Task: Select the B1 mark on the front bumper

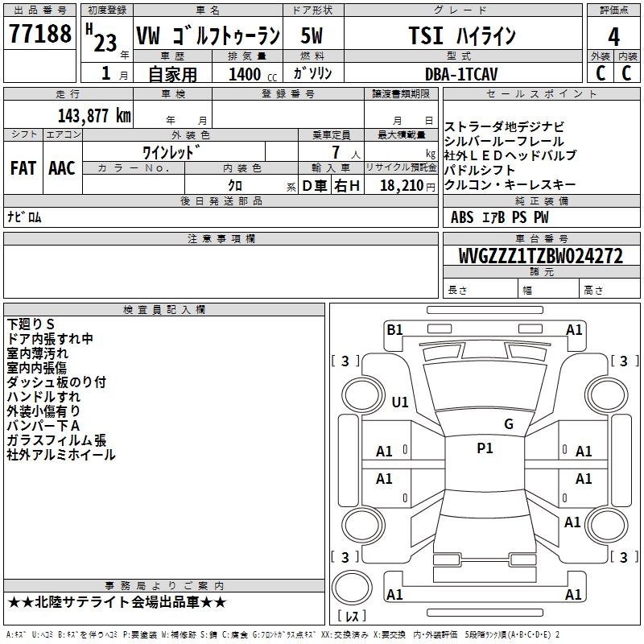Action: 394,329
